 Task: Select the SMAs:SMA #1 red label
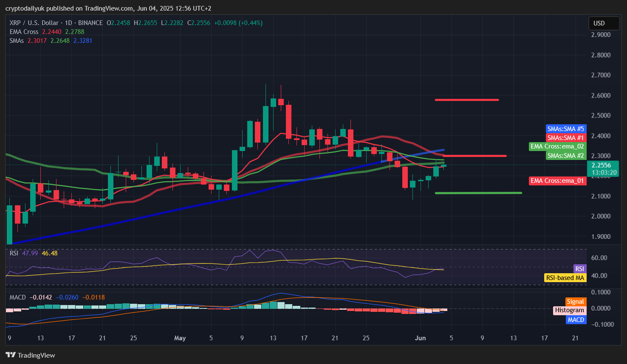coord(566,138)
